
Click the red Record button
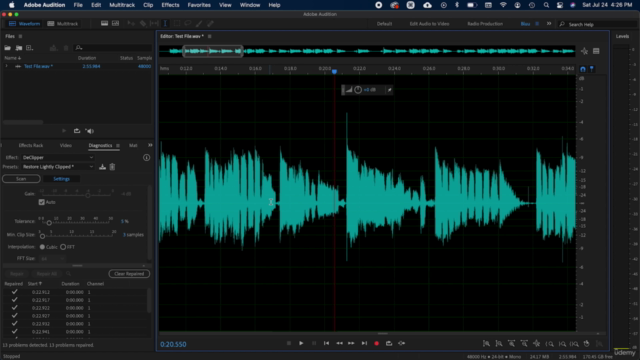[376, 343]
